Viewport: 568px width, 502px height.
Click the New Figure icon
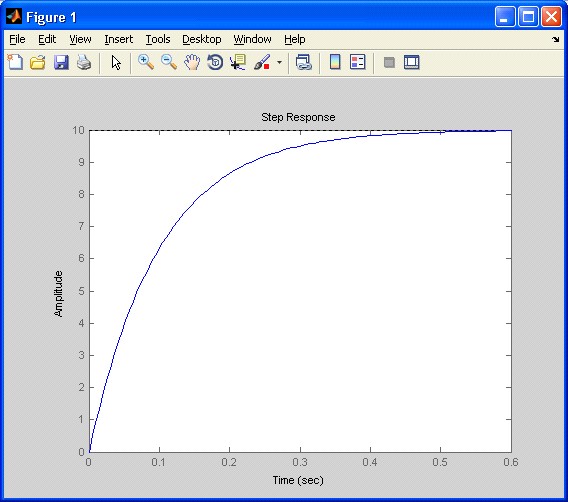click(15, 62)
